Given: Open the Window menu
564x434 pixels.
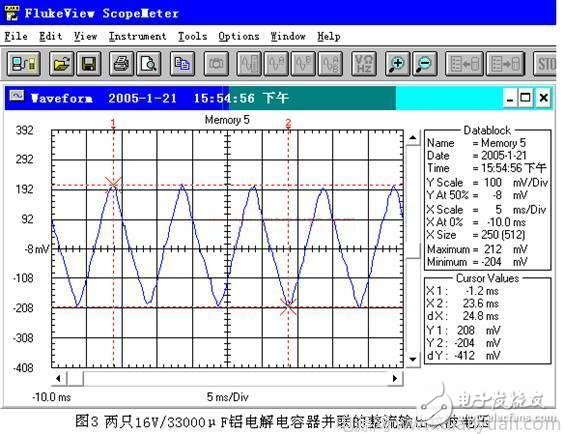Looking at the screenshot, I should (x=288, y=36).
